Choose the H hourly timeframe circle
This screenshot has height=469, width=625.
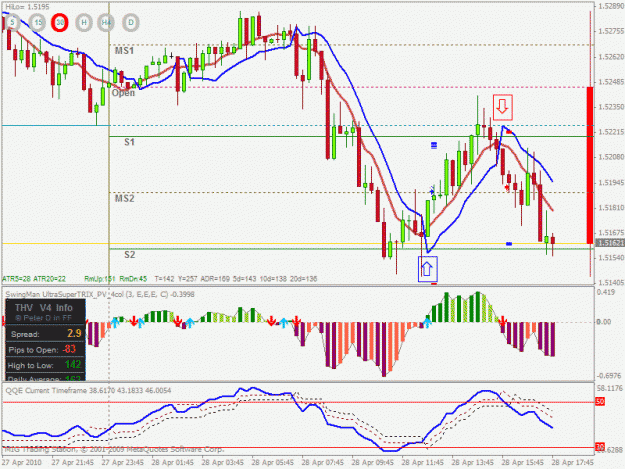(84, 22)
